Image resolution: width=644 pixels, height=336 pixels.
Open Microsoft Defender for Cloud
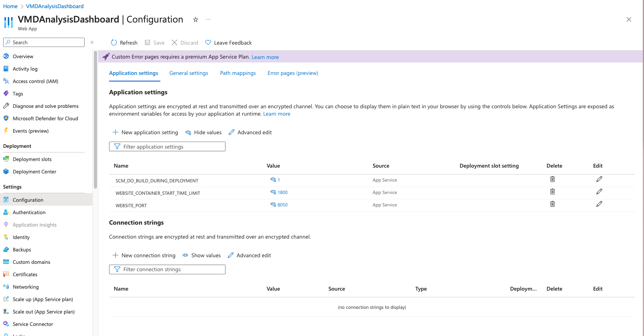click(46, 118)
